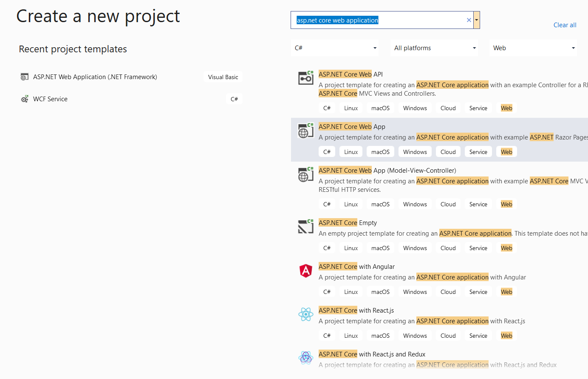This screenshot has width=588, height=379.
Task: Click the Angular logo icon
Action: 306,271
